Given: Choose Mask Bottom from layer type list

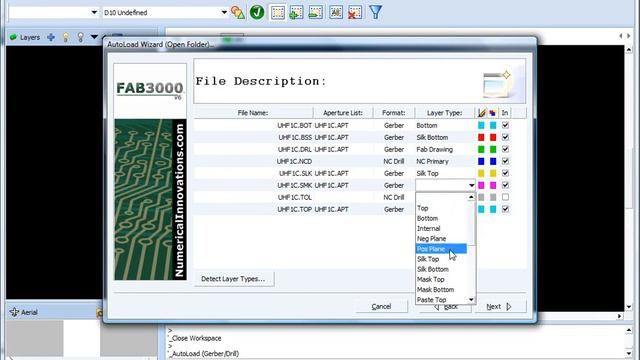Looking at the screenshot, I should [435, 290].
